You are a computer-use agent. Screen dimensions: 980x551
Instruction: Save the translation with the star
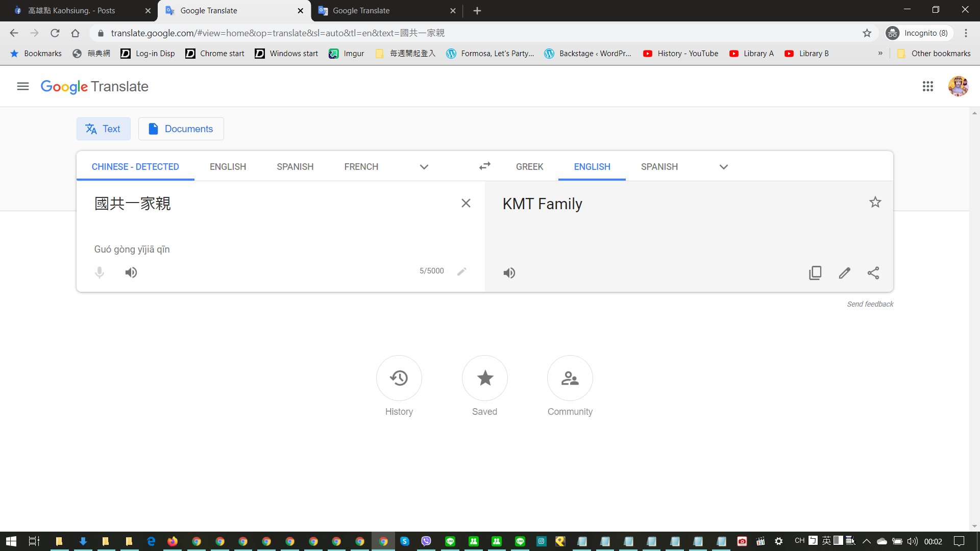click(x=875, y=202)
